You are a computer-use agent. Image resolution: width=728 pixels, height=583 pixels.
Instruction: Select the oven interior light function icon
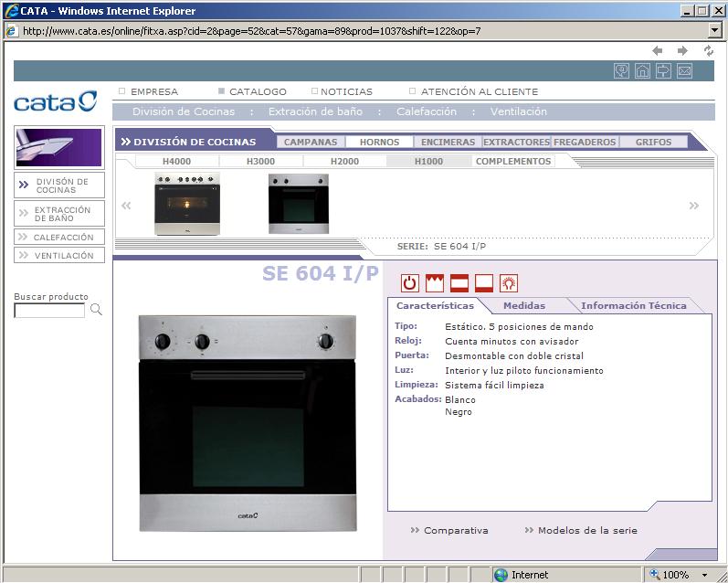point(509,283)
